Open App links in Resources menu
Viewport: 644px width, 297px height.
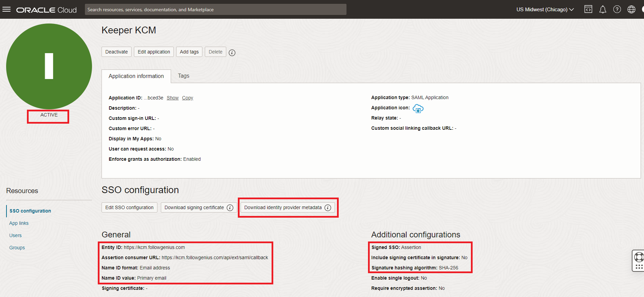pyautogui.click(x=19, y=223)
